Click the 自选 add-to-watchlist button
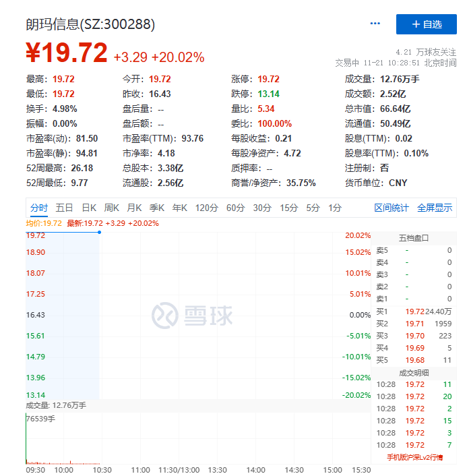The image size is (467, 476). click(x=426, y=24)
